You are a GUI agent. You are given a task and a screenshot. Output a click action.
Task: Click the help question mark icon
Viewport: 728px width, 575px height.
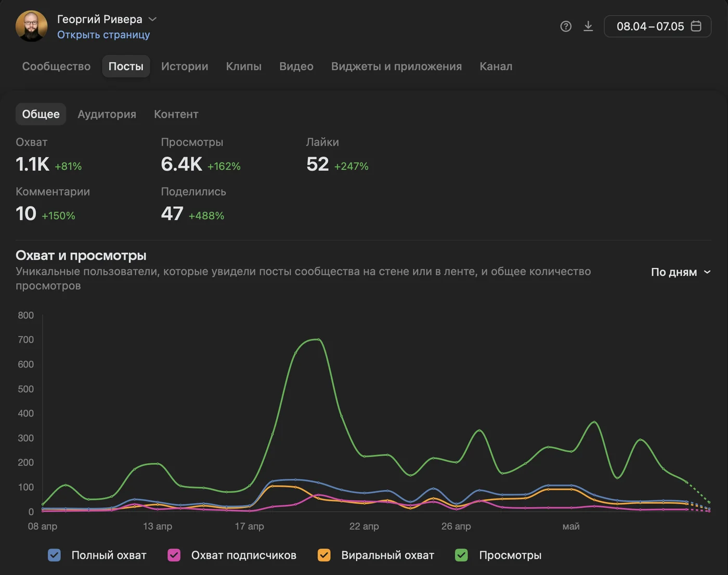566,27
